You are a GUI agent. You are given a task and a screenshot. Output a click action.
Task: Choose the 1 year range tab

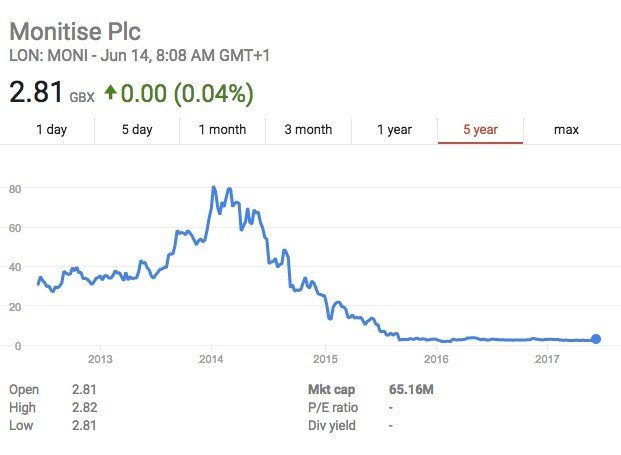coord(394,129)
